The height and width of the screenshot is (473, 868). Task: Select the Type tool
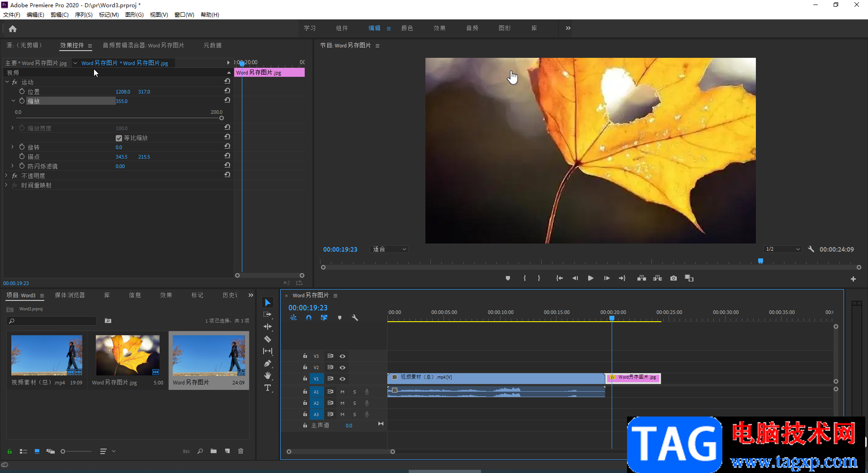click(x=268, y=388)
